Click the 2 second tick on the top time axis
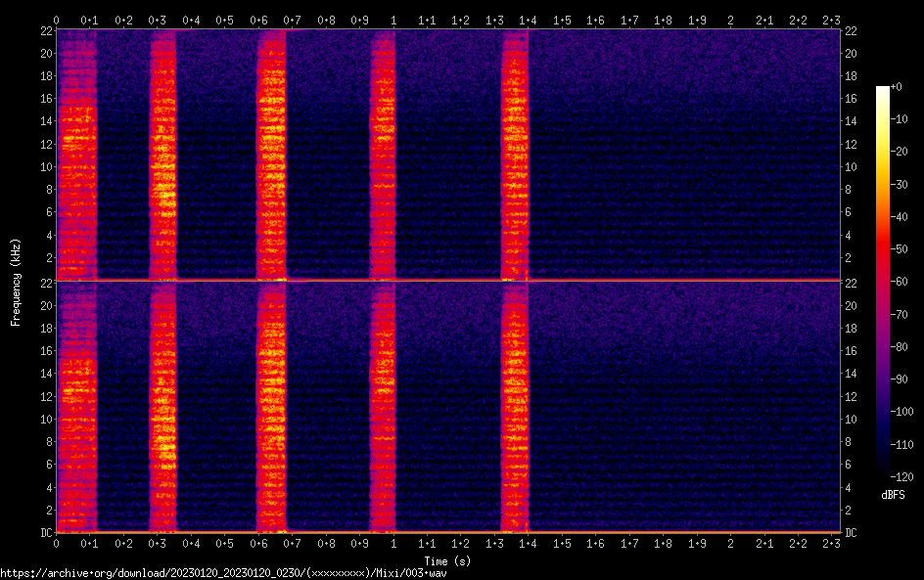 [x=731, y=20]
